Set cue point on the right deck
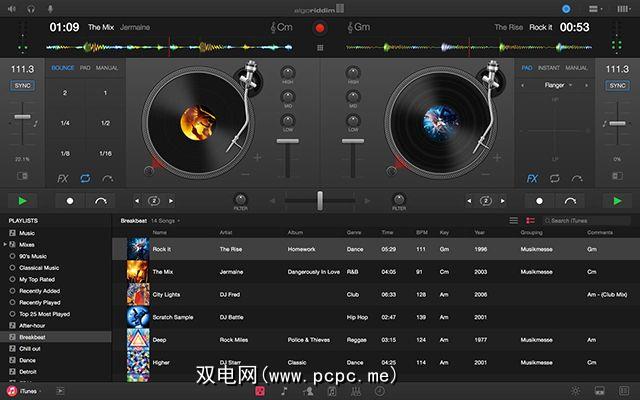 coord(539,201)
